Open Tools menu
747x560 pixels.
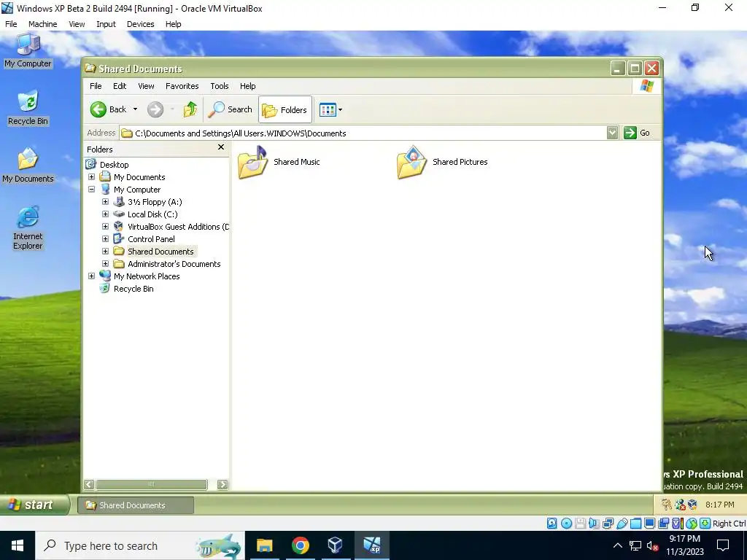pos(220,86)
